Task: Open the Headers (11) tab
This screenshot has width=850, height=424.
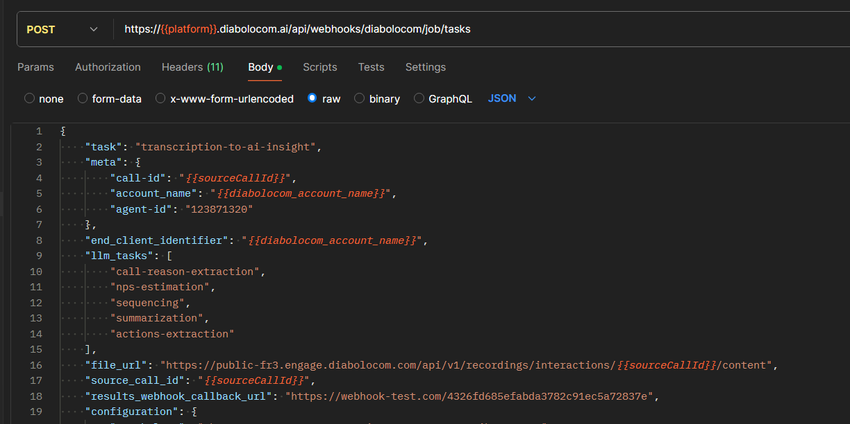Action: click(x=192, y=67)
